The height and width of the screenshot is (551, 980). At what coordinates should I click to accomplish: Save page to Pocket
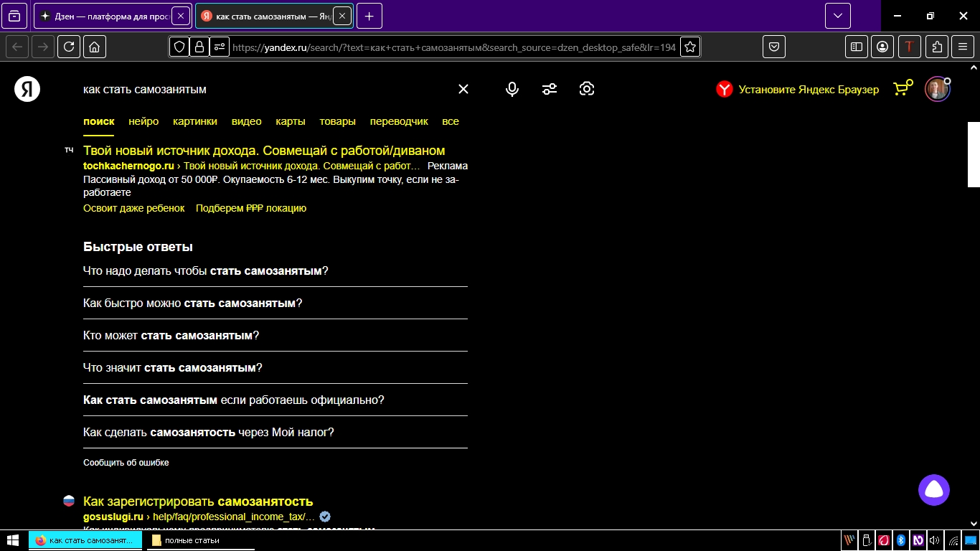[774, 47]
